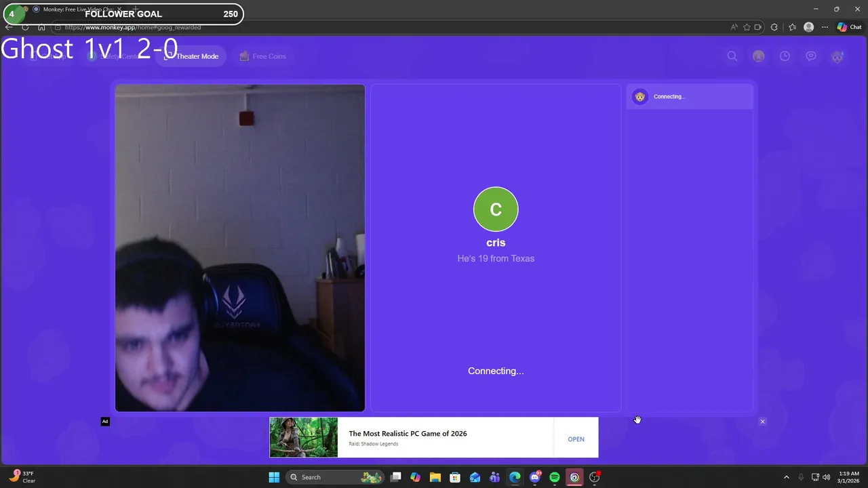Click the monkey.app address bar URL
This screenshot has width=868, height=488.
click(x=133, y=27)
